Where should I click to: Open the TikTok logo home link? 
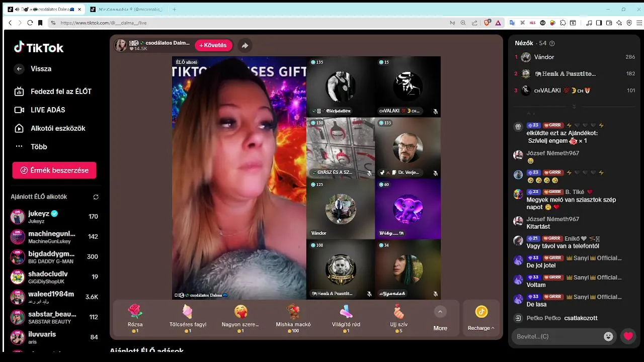(x=39, y=48)
